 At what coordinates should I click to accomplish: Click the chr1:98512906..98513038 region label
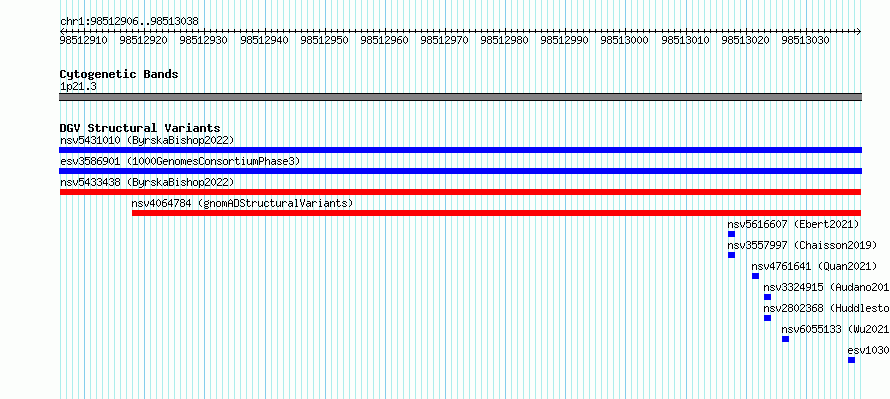(x=129, y=22)
